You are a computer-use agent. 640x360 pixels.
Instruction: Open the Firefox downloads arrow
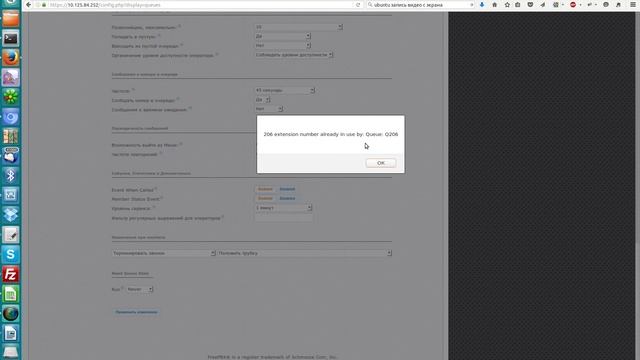click(x=482, y=4)
